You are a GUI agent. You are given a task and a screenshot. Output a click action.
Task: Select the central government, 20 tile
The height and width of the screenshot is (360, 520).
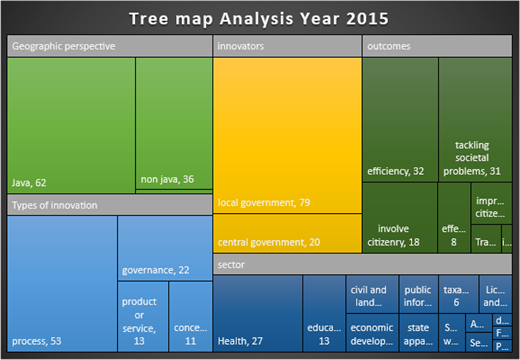(x=287, y=233)
